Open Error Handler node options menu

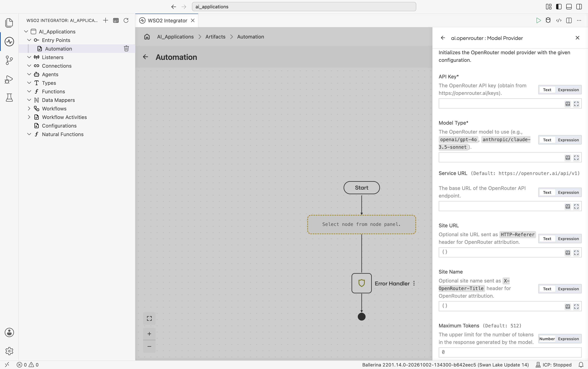[x=414, y=283]
